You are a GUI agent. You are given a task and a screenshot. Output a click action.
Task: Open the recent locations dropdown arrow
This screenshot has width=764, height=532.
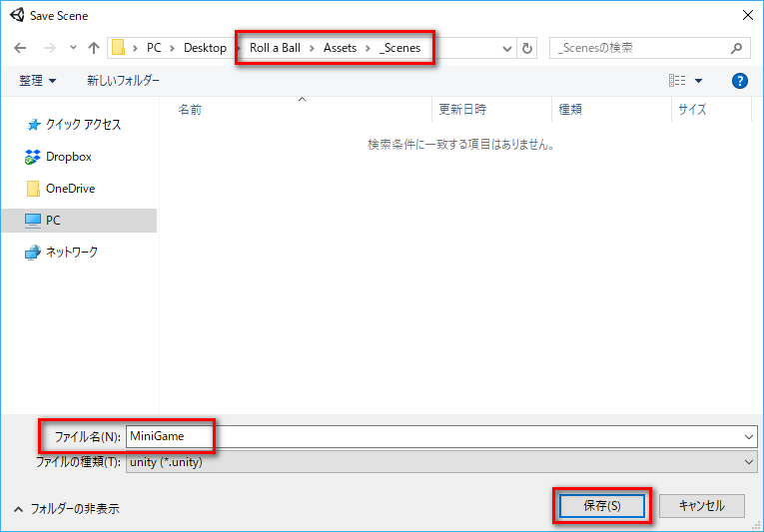point(73,48)
